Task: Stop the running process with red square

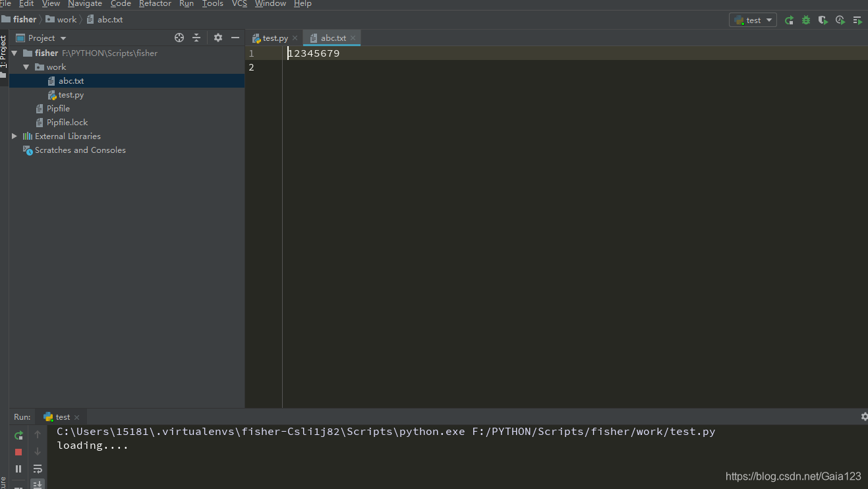Action: coord(18,452)
